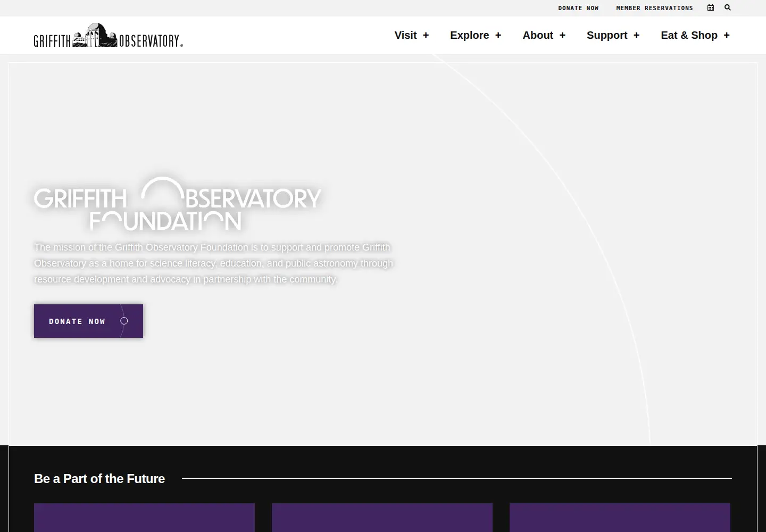The image size is (766, 532).
Task: Click the top bar Donate Now link
Action: coord(578,8)
